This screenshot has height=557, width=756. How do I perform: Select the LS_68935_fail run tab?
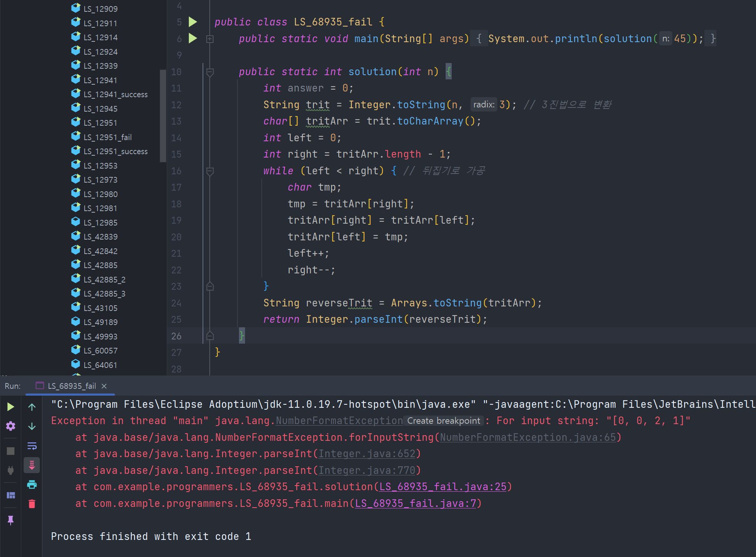71,386
